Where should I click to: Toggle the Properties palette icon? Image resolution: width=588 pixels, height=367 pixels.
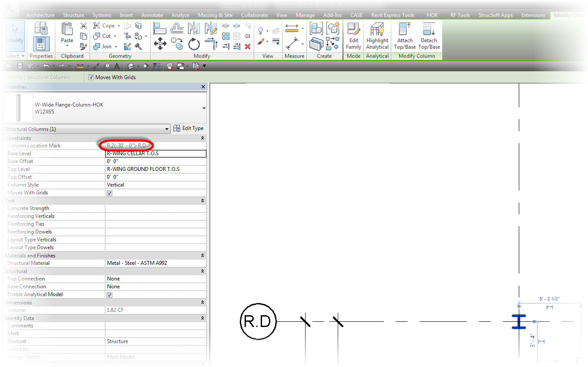[x=41, y=44]
